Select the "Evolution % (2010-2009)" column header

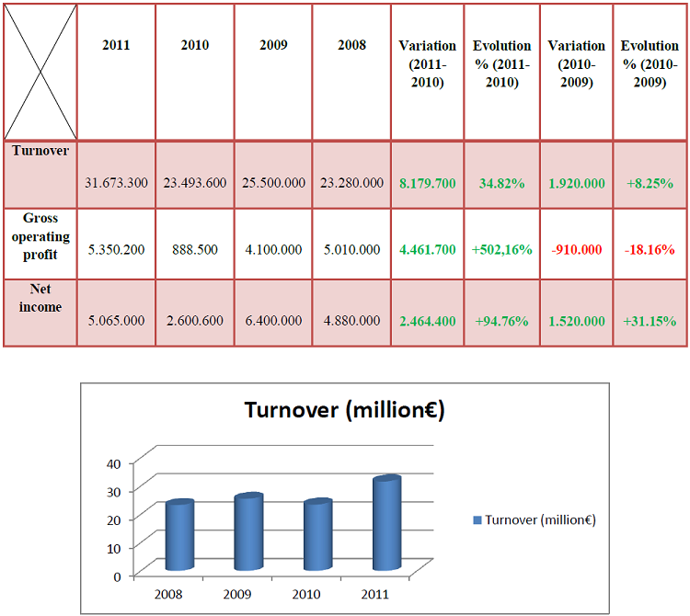tap(650, 64)
